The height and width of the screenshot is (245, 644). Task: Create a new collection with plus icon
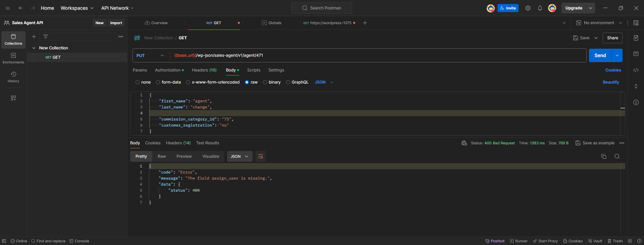[x=34, y=37]
